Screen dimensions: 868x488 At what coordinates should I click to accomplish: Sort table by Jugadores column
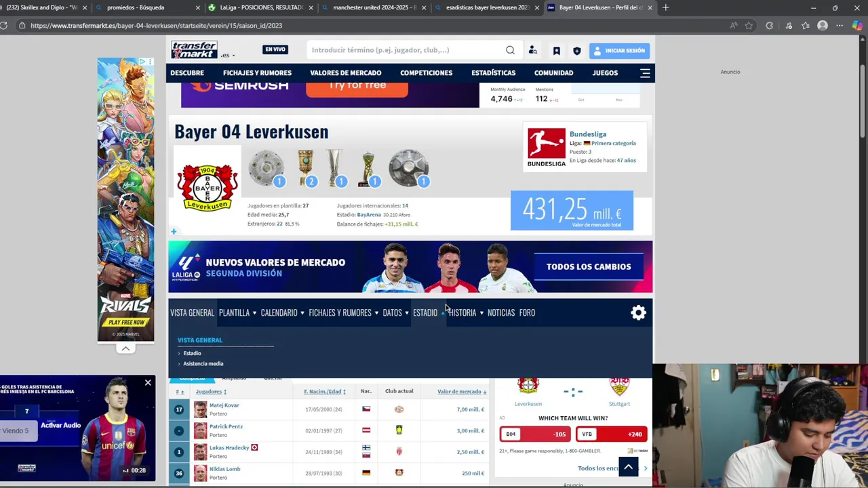[211, 392]
